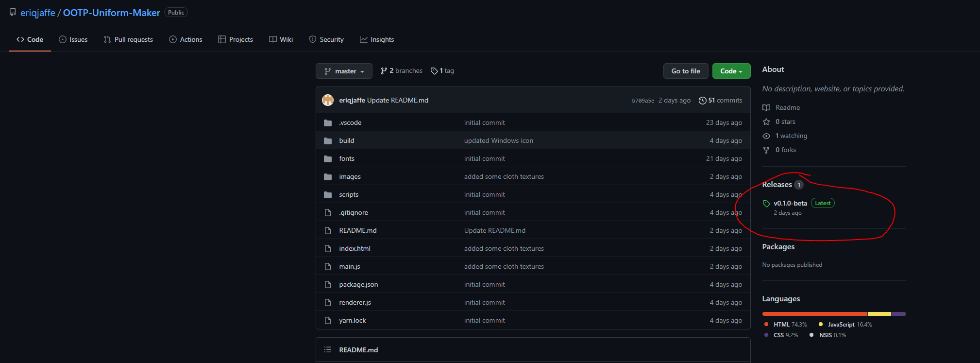The image size is (980, 363).
Task: Go to the Insights tab
Action: 377,40
